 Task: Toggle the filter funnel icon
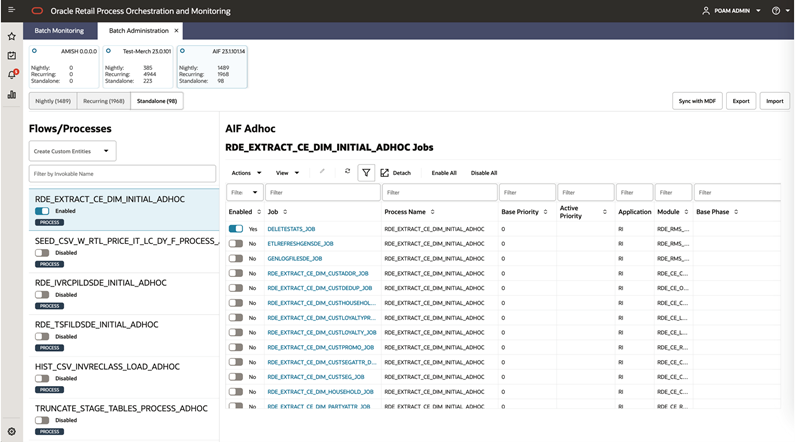point(366,173)
